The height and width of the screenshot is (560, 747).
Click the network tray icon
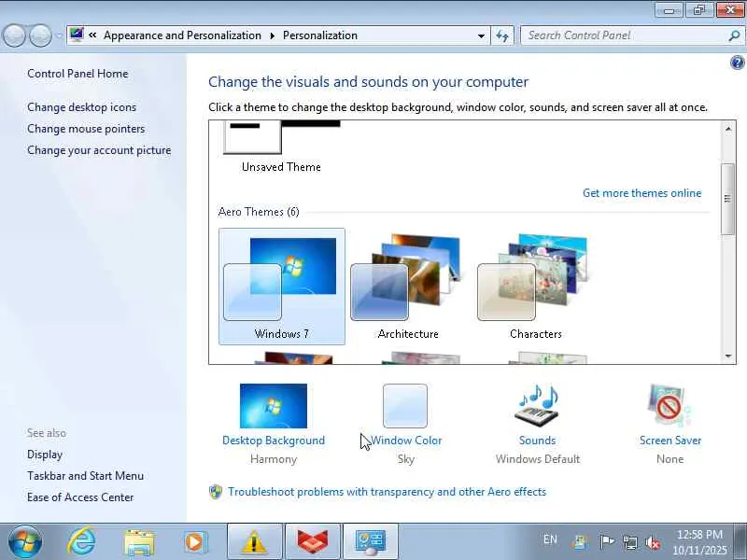pos(629,542)
